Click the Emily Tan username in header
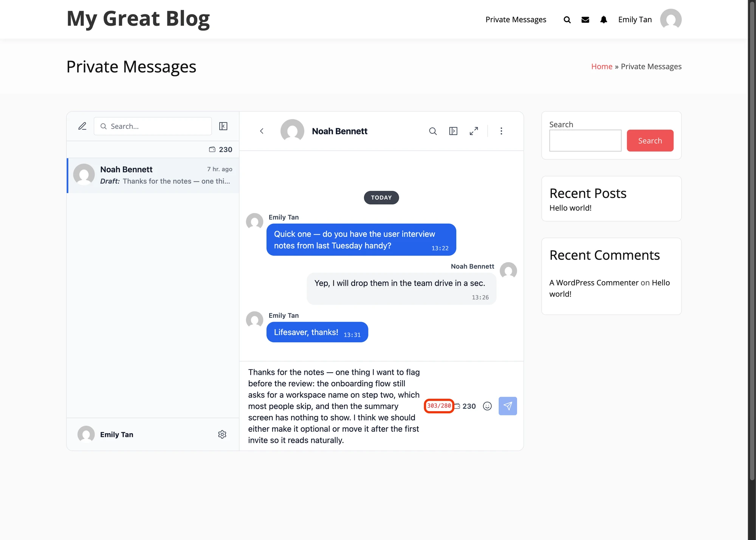756x540 pixels. point(635,20)
